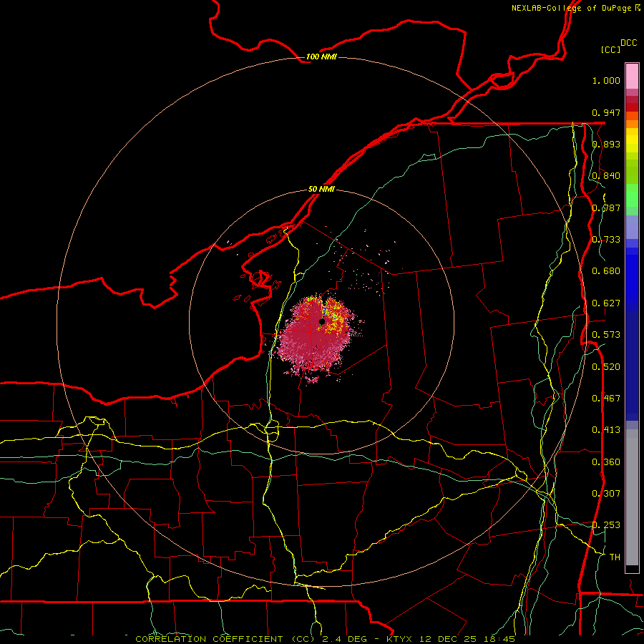Click the 1.000 value on the color scale
This screenshot has height=644, width=644.
pyautogui.click(x=606, y=80)
